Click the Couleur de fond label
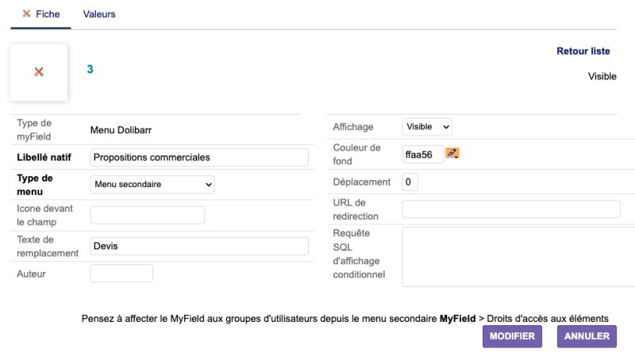This screenshot has width=635, height=364. click(356, 155)
